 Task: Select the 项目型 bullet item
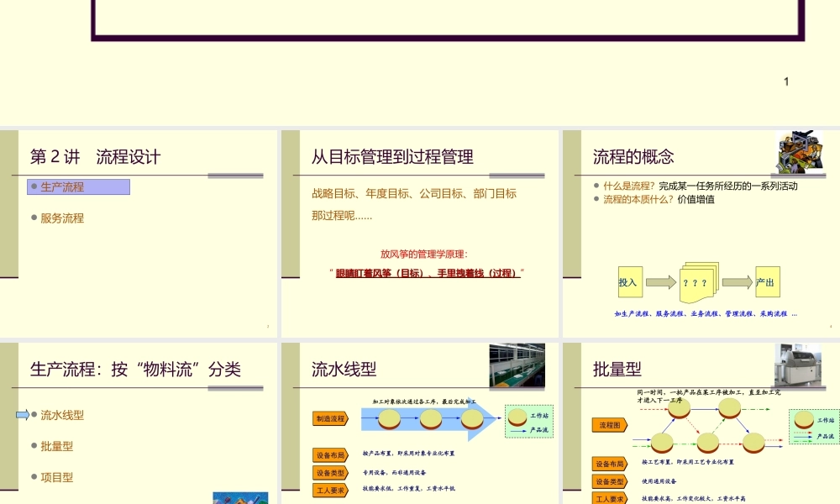click(57, 477)
